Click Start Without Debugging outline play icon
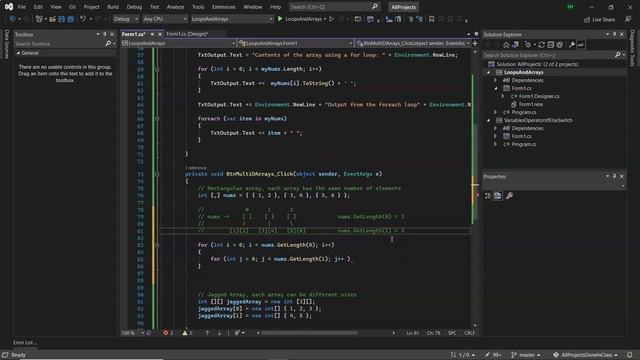Viewport: 640px width, 360px height. point(331,19)
